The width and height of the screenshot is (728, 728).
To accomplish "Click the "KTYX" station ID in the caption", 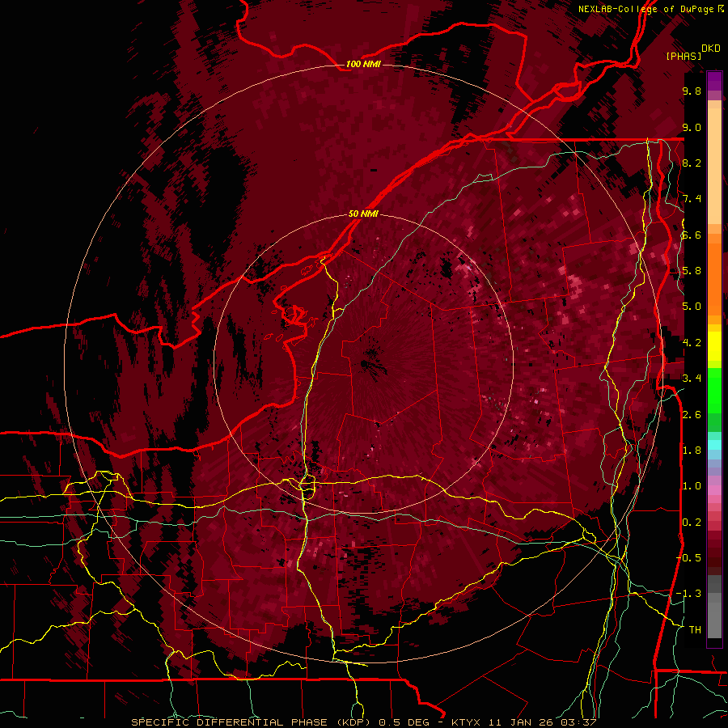I will tap(465, 722).
